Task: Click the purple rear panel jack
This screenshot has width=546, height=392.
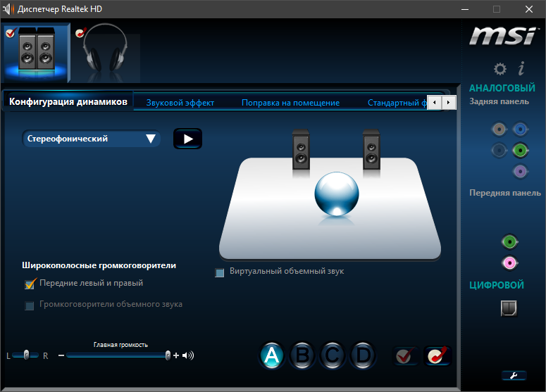Action: point(521,172)
